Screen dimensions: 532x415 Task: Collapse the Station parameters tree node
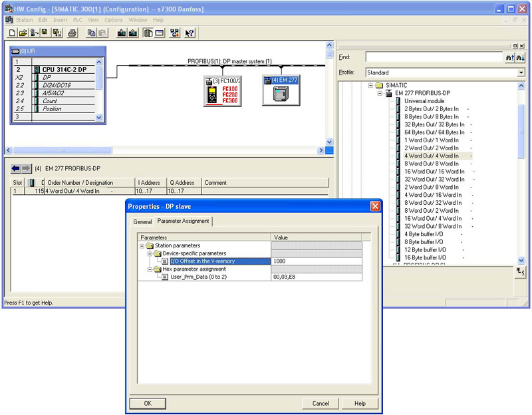[x=142, y=245]
